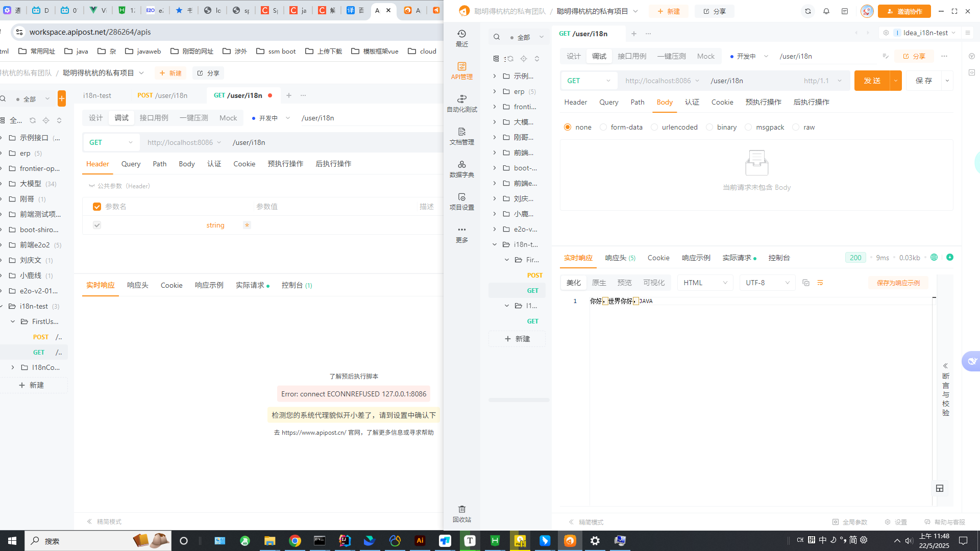Switch to 响应头 tab in desktop response
The width and height of the screenshot is (980, 551).
tap(620, 258)
